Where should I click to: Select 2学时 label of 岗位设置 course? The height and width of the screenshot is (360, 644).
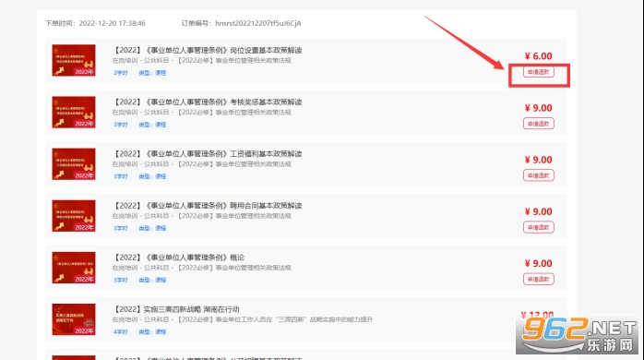[x=120, y=73]
